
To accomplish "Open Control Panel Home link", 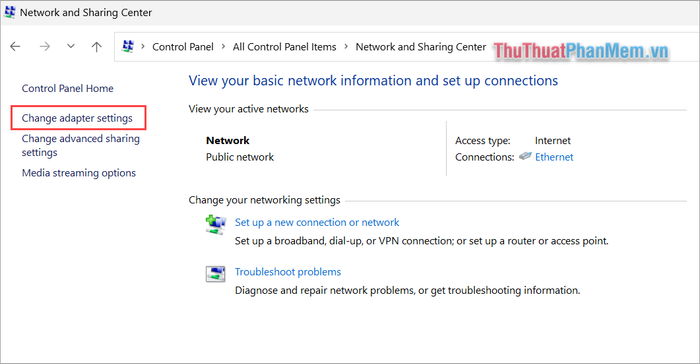I will pyautogui.click(x=67, y=88).
